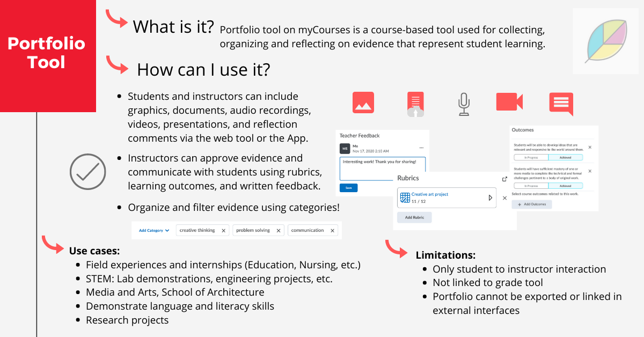This screenshot has height=337, width=644.
Task: Set the first outcome to In Progress
Action: tap(532, 157)
